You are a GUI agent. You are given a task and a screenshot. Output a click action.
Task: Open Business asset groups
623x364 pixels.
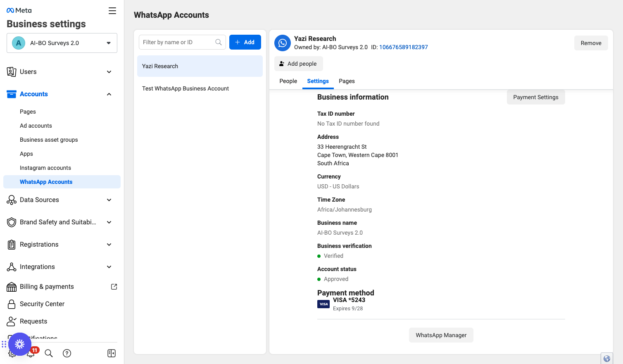[x=49, y=140]
